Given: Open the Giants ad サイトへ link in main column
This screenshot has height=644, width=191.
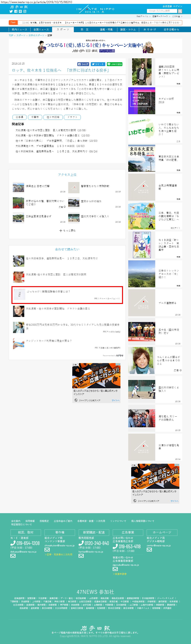Looking at the screenshot, I should coord(116,400).
